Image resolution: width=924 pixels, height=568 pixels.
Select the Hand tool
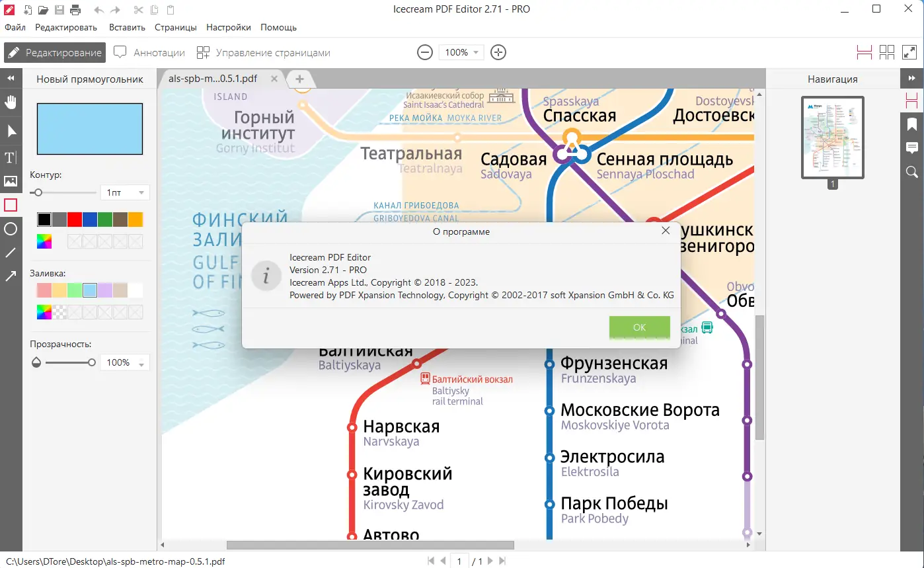click(x=10, y=102)
